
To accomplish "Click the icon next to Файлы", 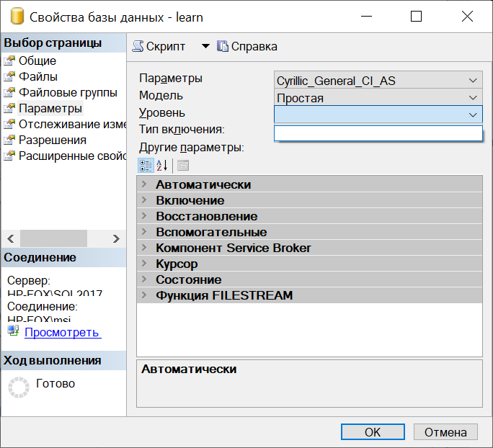I will [9, 76].
